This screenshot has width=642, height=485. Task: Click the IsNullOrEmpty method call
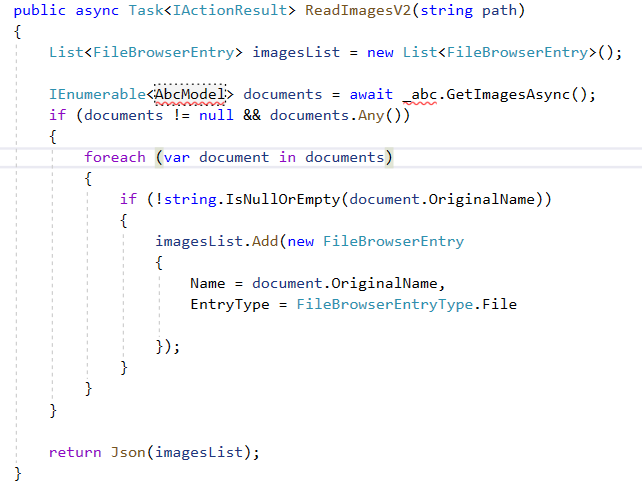pos(283,200)
